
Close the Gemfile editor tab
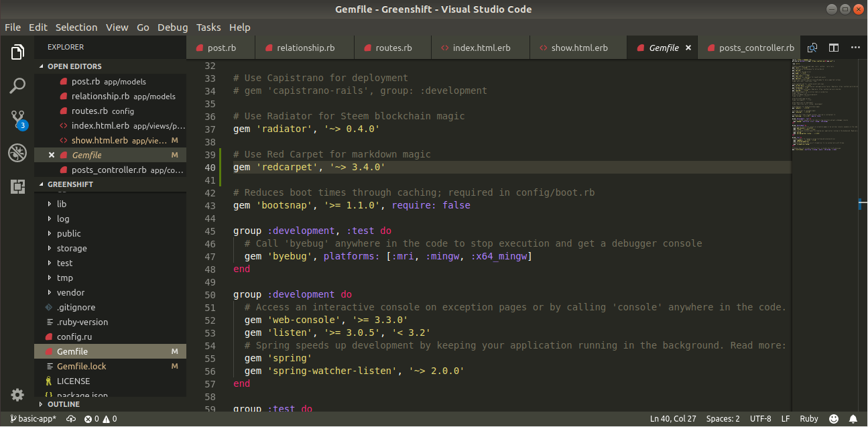click(x=688, y=48)
